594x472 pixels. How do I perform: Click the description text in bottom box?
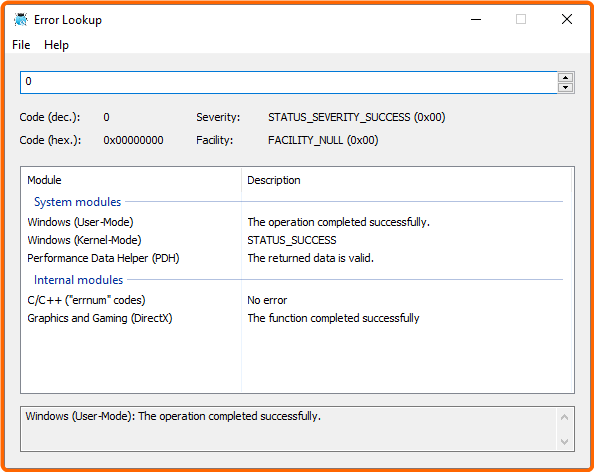click(173, 416)
